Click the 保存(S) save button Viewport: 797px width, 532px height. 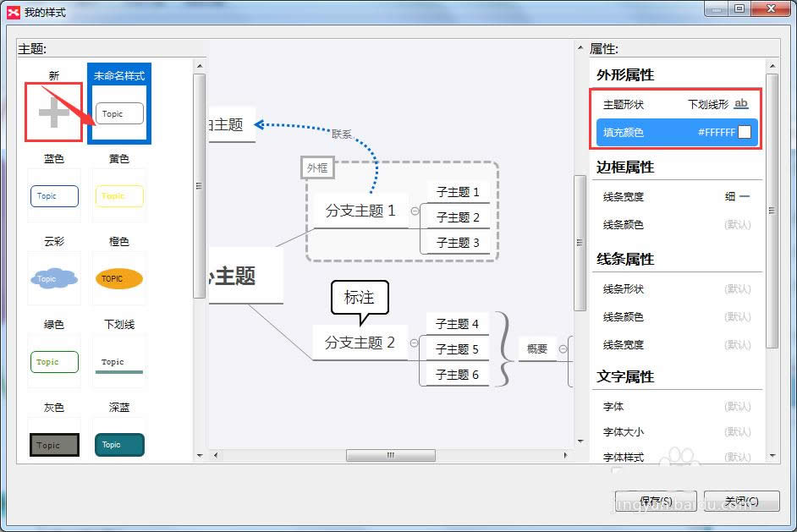656,501
